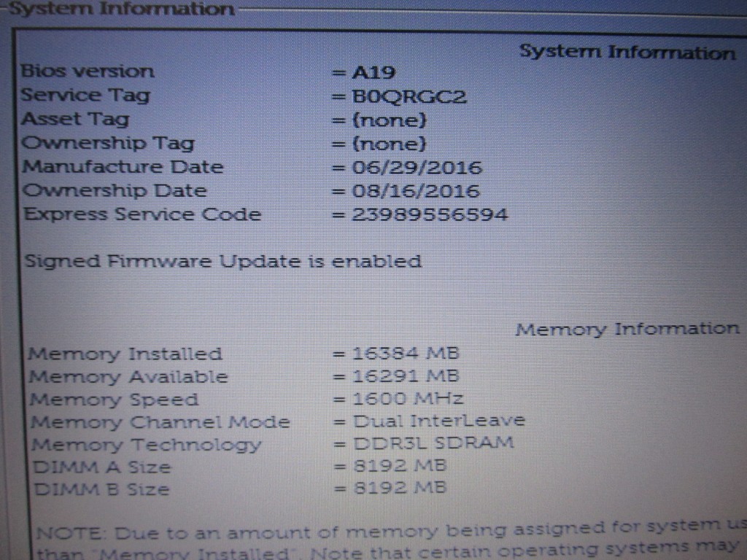
Task: Select the Memory Information heading
Action: [x=627, y=329]
